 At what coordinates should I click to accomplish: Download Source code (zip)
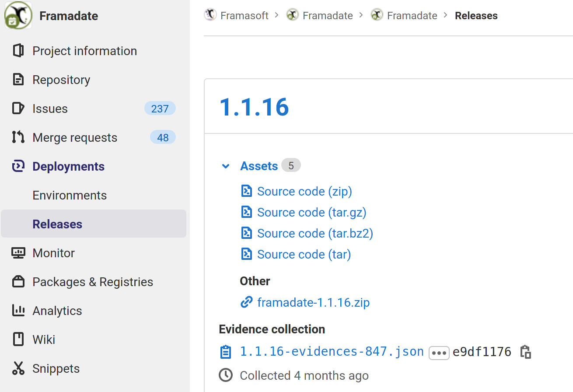(304, 191)
